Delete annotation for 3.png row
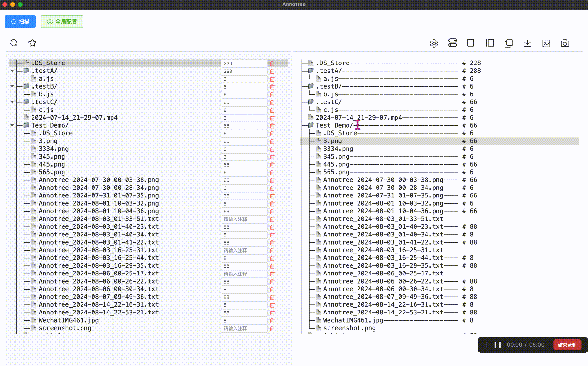 (272, 141)
